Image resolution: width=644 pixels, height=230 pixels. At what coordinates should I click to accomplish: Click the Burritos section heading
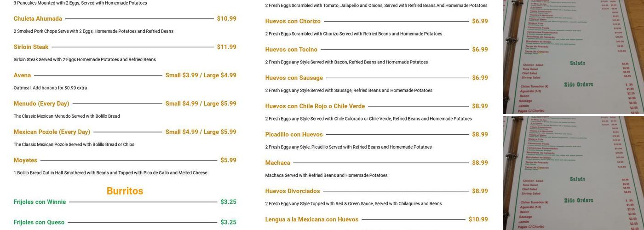click(125, 191)
